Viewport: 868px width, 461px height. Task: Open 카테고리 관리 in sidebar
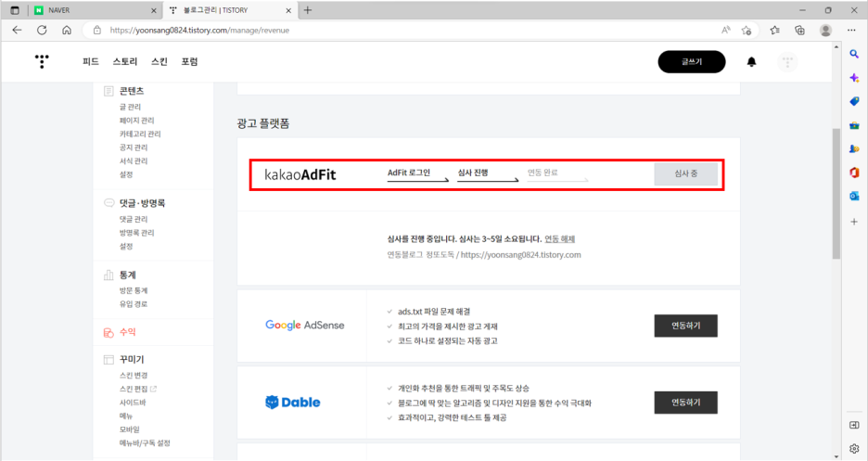coord(140,134)
